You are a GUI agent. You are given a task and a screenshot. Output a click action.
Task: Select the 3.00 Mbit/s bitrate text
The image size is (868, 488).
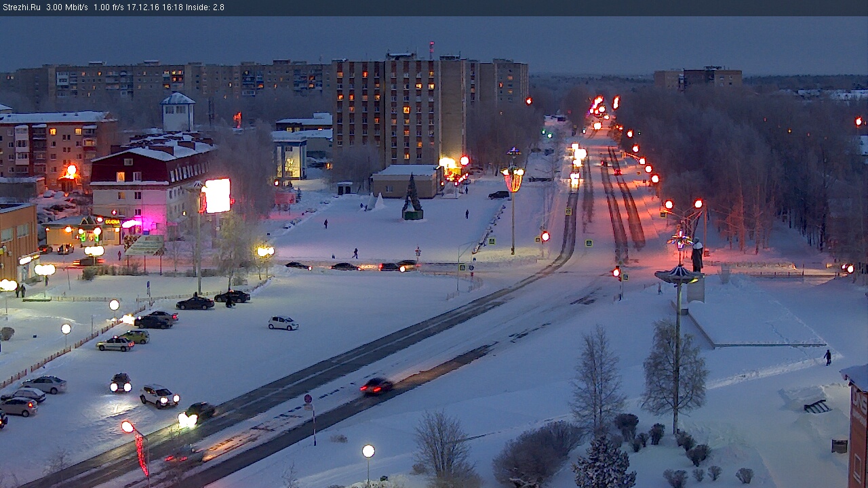click(67, 7)
